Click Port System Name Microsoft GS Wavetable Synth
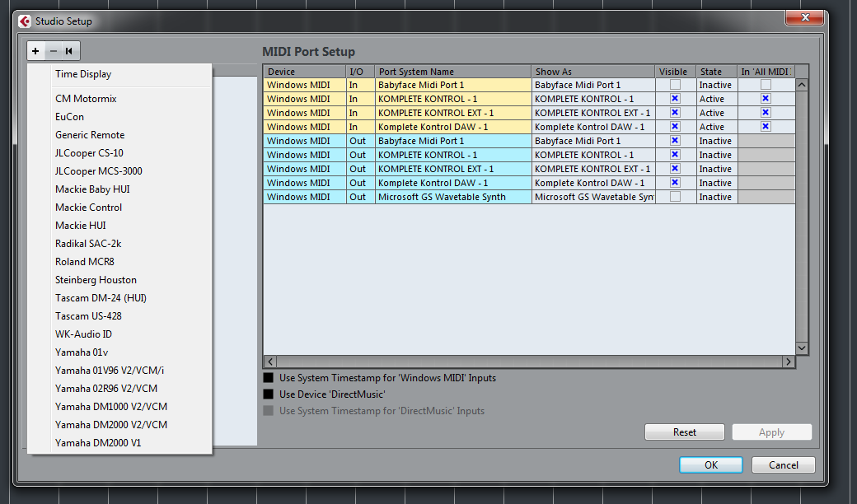This screenshot has height=504, width=857. click(x=453, y=197)
